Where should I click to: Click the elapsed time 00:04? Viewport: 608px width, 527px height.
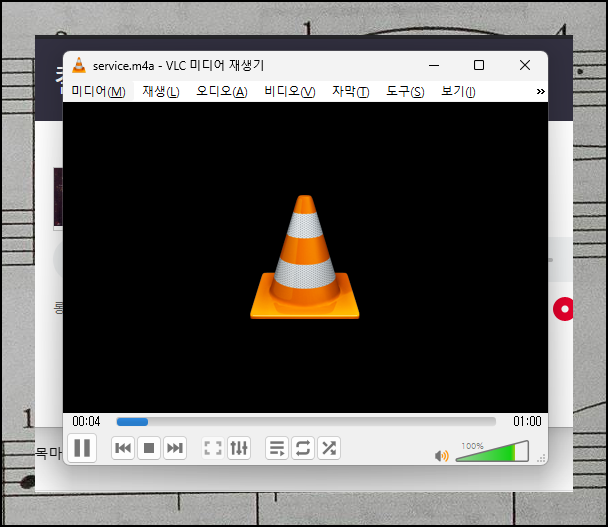tap(86, 421)
